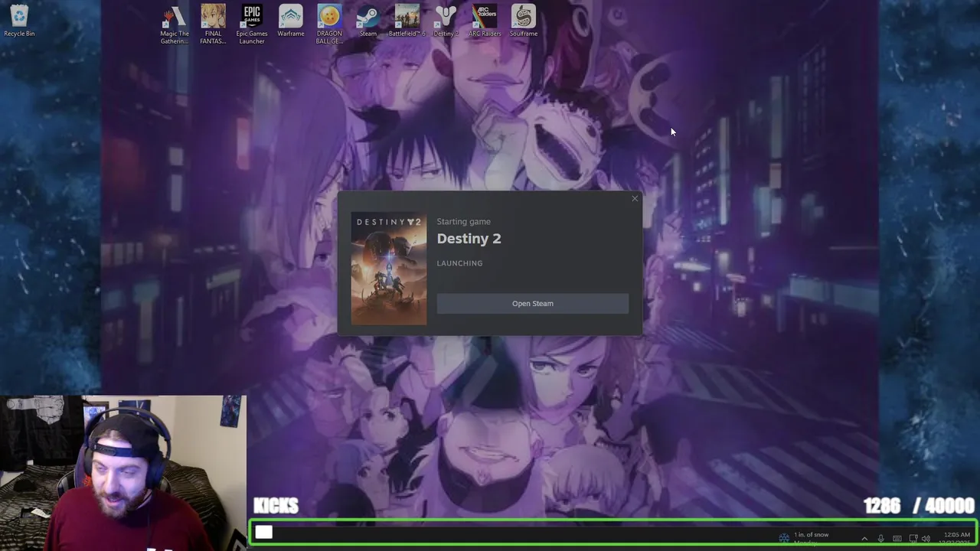Select the Steam desktop shortcut
Screen dimensions: 980x551
(368, 21)
